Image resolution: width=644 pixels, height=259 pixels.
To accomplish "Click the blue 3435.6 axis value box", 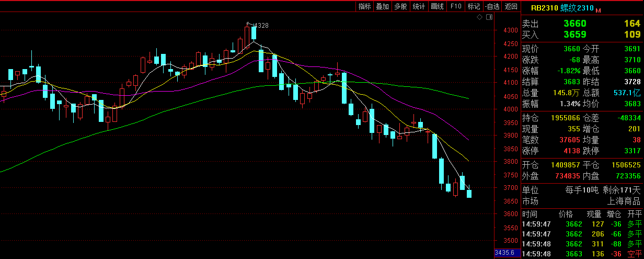I will click(504, 253).
